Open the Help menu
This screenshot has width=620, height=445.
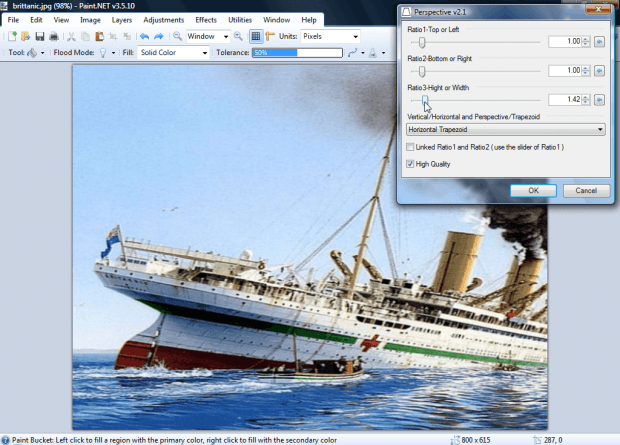coord(309,20)
